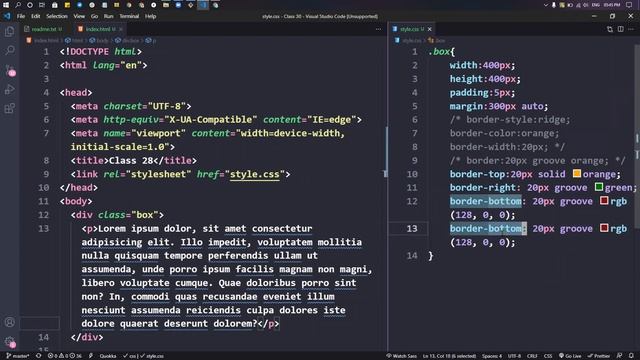Open Windows taskbar search icon

[x=18, y=5]
